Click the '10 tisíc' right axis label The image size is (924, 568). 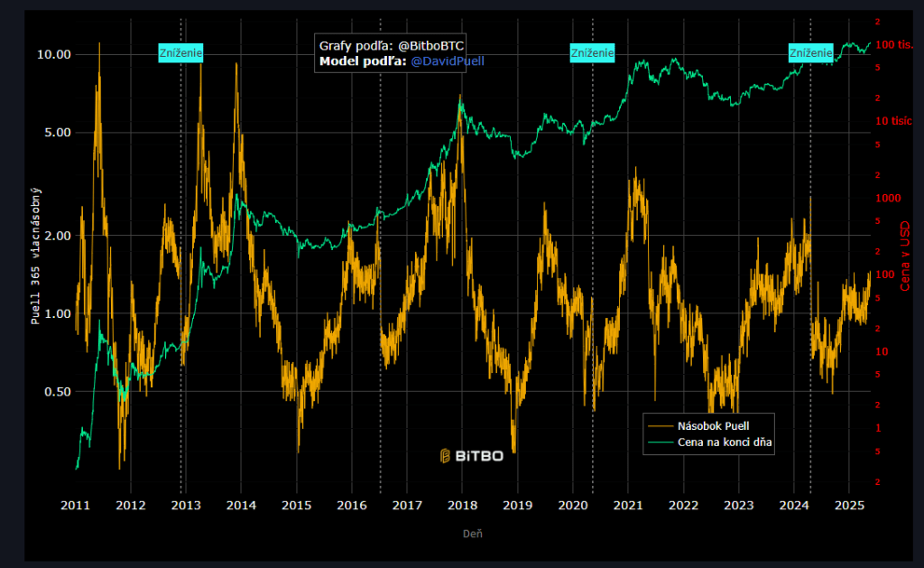coord(895,121)
